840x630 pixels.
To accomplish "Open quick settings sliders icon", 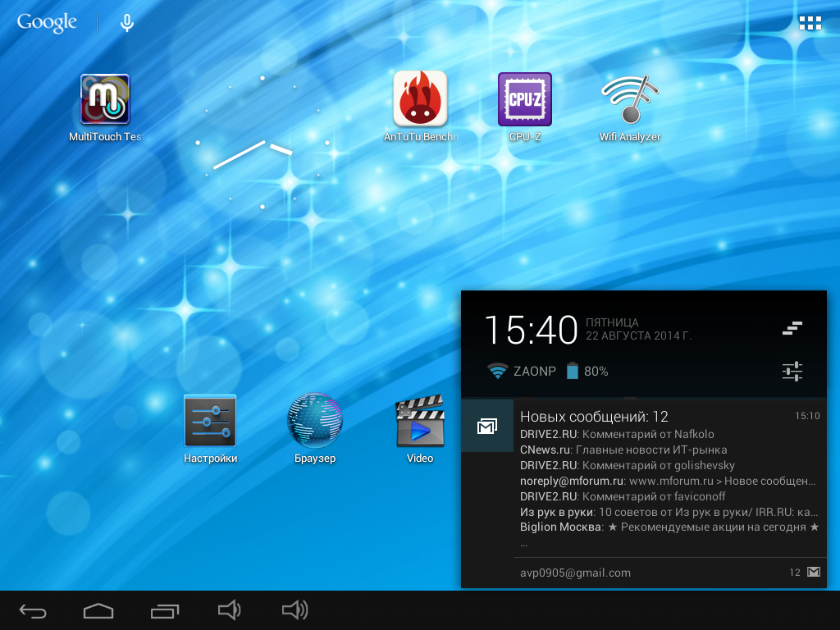I will (792, 372).
